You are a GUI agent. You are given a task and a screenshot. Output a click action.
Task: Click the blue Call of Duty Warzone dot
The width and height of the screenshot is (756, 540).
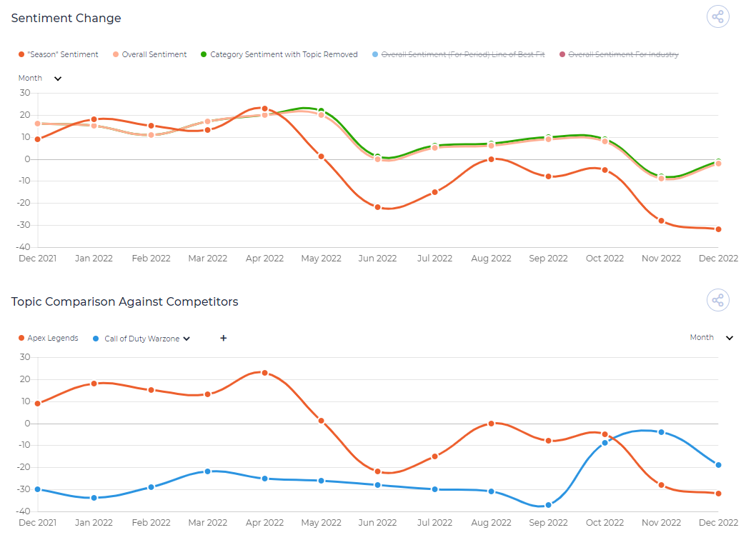coord(96,339)
